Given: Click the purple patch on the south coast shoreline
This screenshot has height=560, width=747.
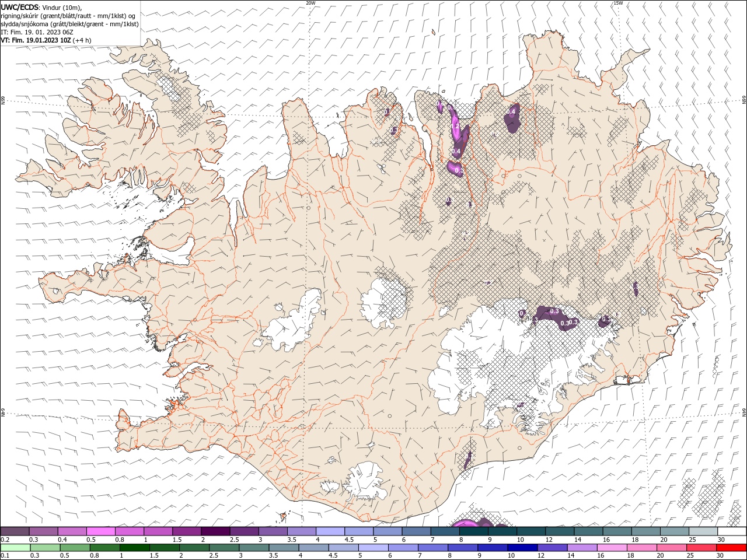Looking at the screenshot, I should (467, 460).
